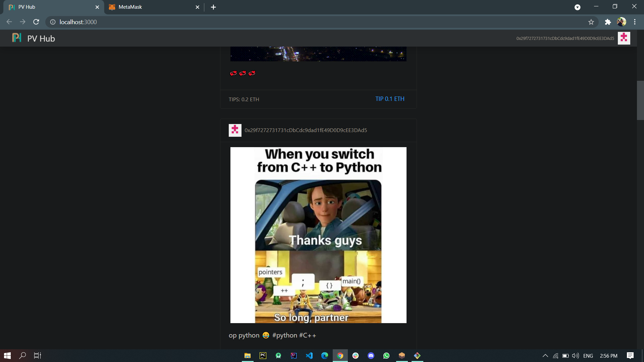This screenshot has width=644, height=362.
Task: Click the post author's identicon avatar
Action: (x=235, y=130)
